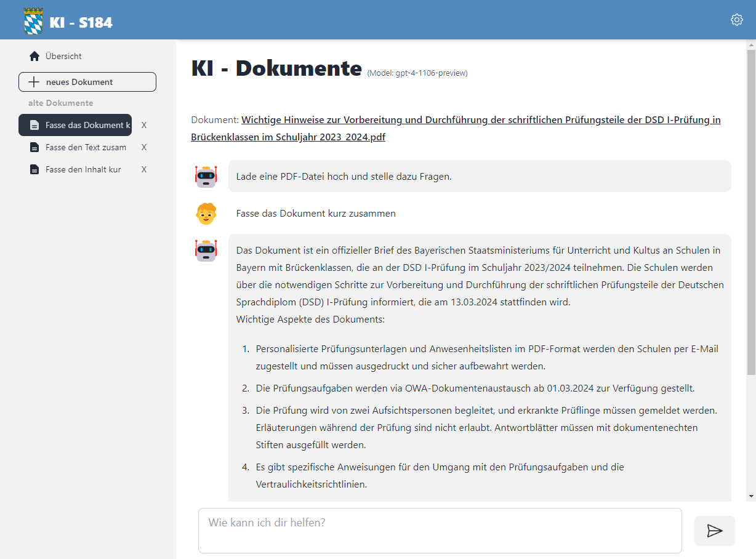Click the user message 'Fasse das Dokument kurz zusammen'

[316, 214]
